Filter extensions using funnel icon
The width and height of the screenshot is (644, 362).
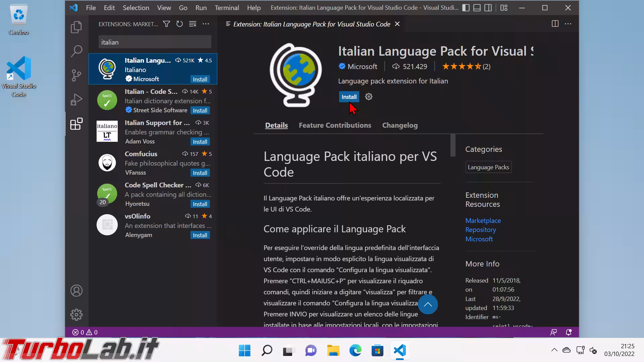(x=166, y=24)
